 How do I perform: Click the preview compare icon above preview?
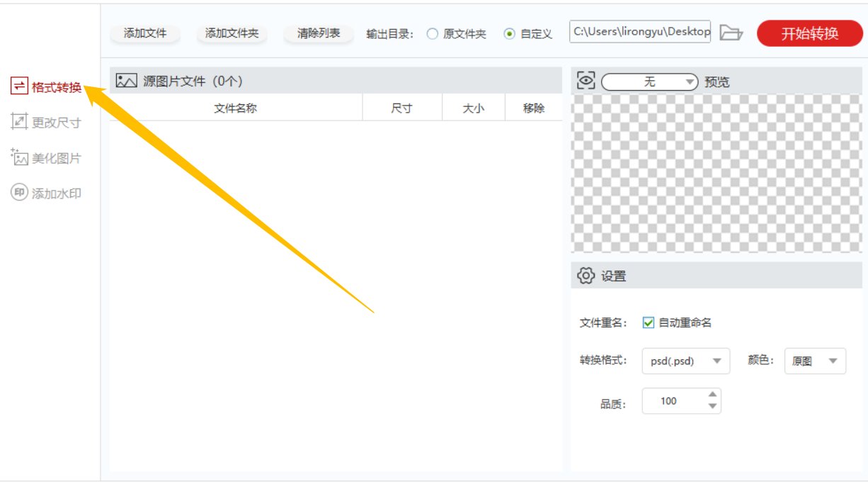pos(584,80)
